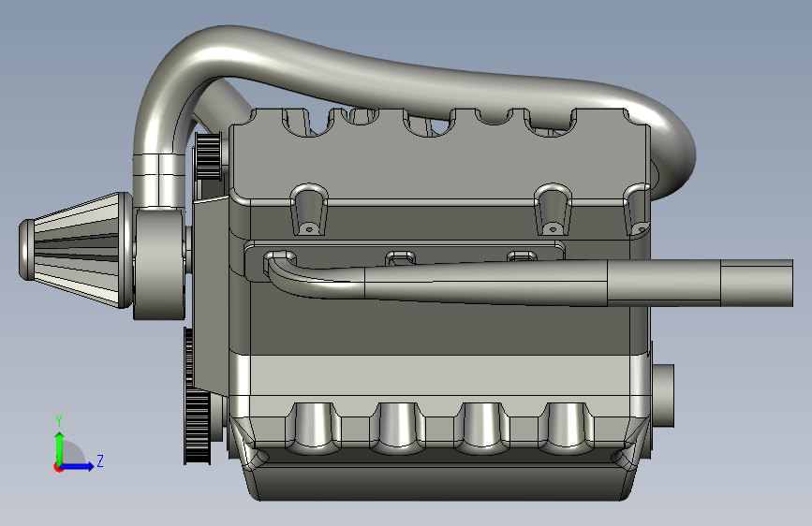This screenshot has width=812, height=526.
Task: Select the round housing beside the air filter
Action: [159, 263]
